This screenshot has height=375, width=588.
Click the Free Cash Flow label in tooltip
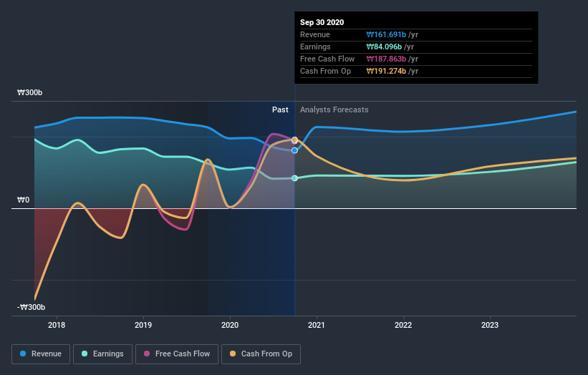[x=327, y=59]
